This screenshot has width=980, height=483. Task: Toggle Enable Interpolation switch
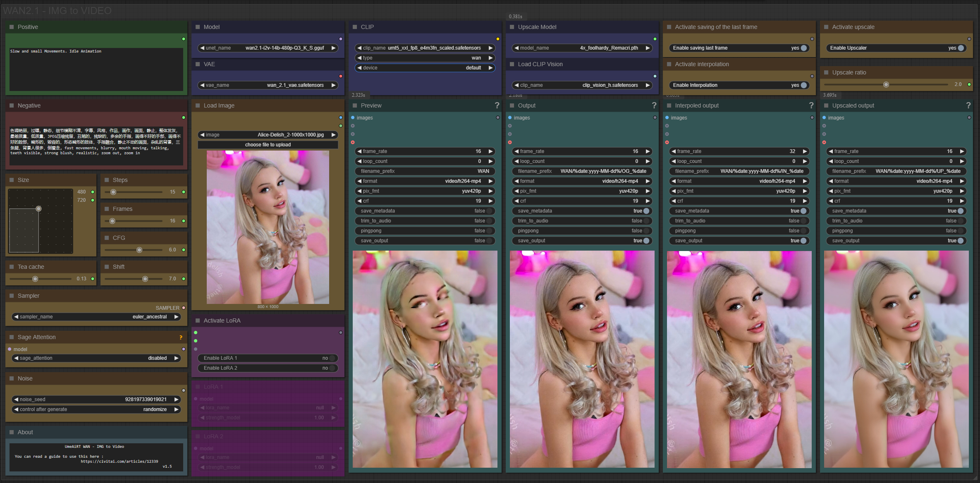803,85
